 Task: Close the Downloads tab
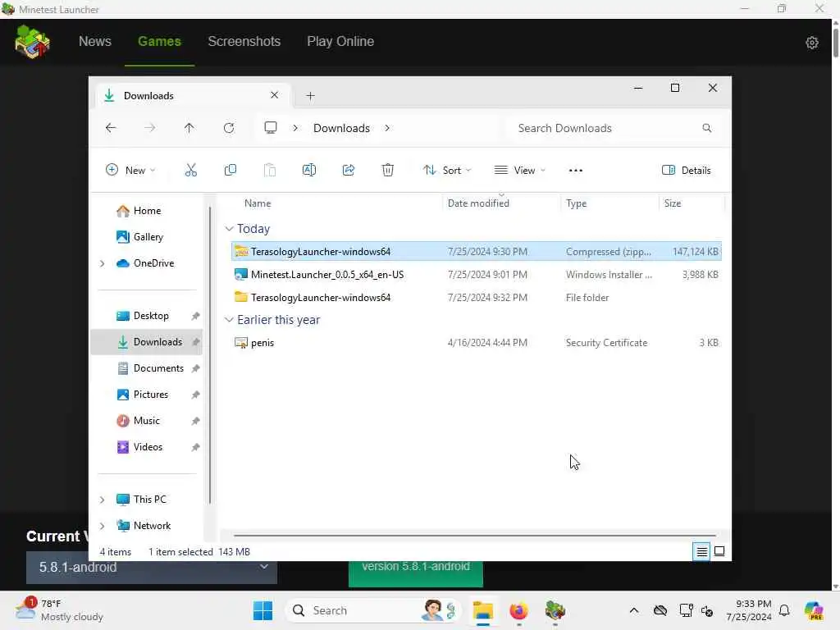click(274, 95)
